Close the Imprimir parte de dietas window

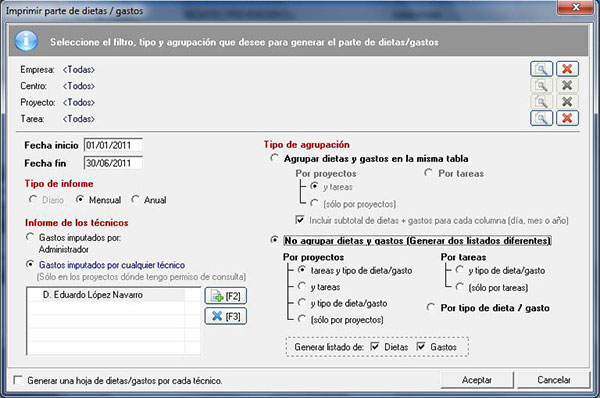coord(575,7)
